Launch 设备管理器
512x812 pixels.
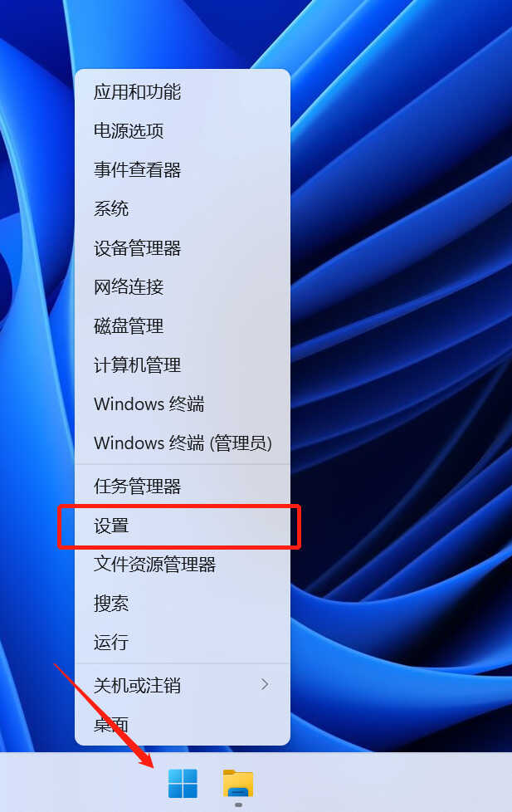tap(183, 248)
